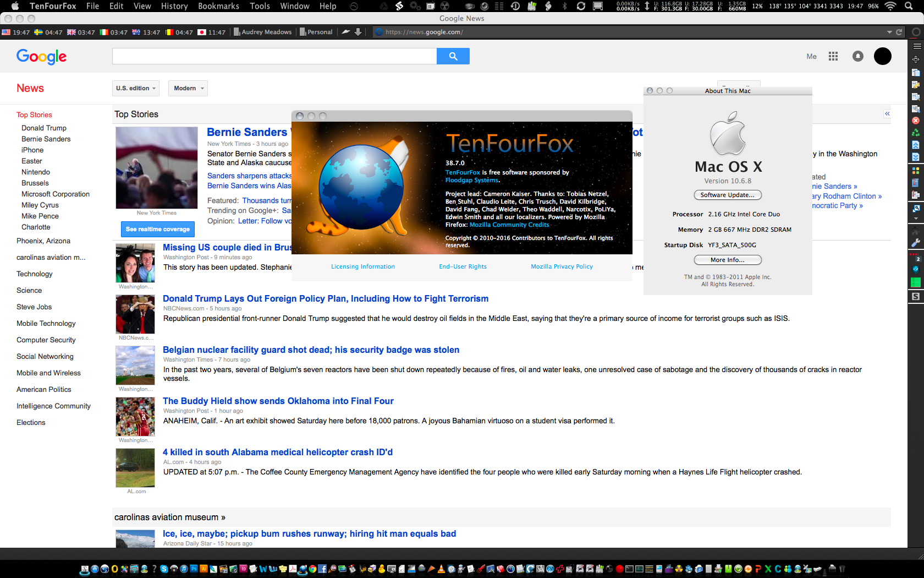Open Alabama helicopter crash headline
This screenshot has height=578, width=924.
click(x=278, y=452)
